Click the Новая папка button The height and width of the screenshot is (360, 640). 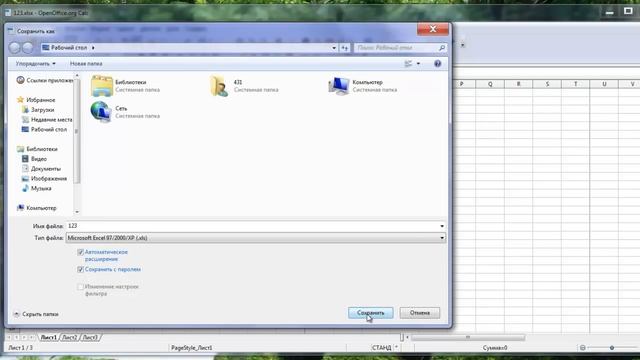(86, 64)
